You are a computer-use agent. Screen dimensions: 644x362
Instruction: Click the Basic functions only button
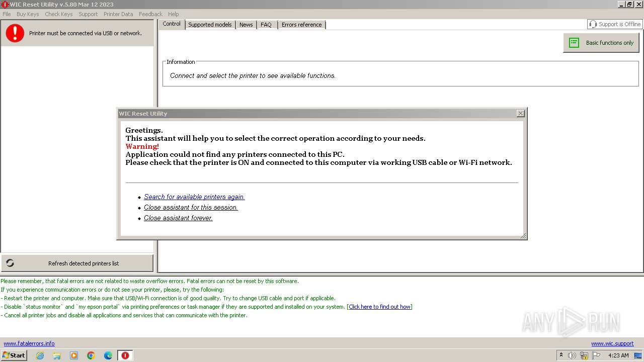[601, 43]
